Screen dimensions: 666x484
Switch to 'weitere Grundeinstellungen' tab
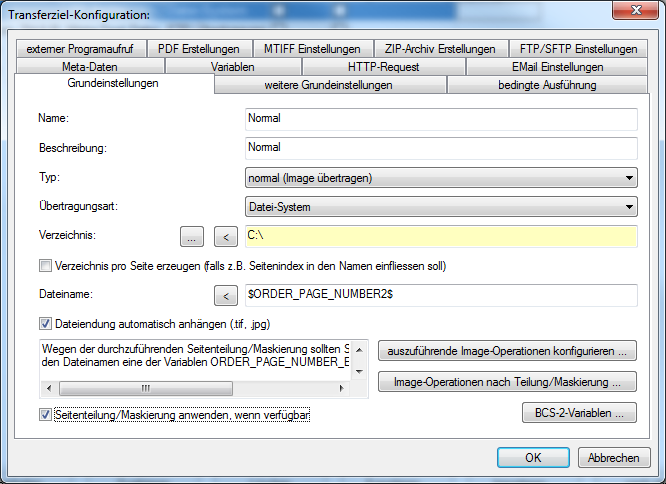pos(330,85)
